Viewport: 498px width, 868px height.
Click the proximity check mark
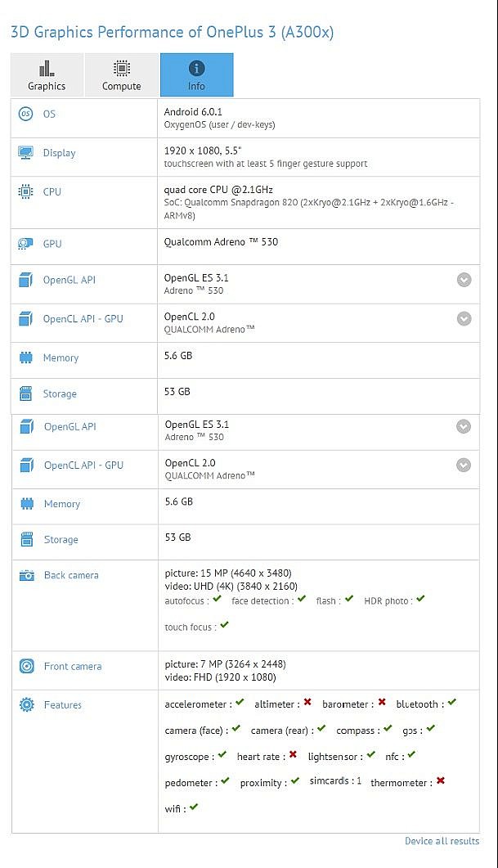coord(295,780)
